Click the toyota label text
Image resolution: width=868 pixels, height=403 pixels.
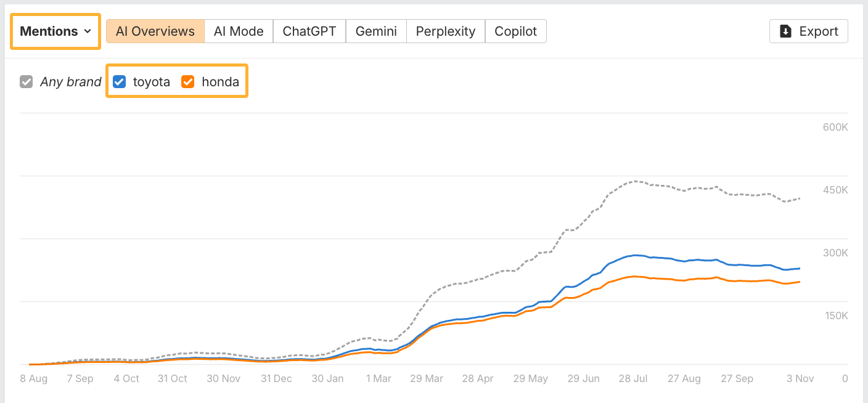(x=151, y=81)
